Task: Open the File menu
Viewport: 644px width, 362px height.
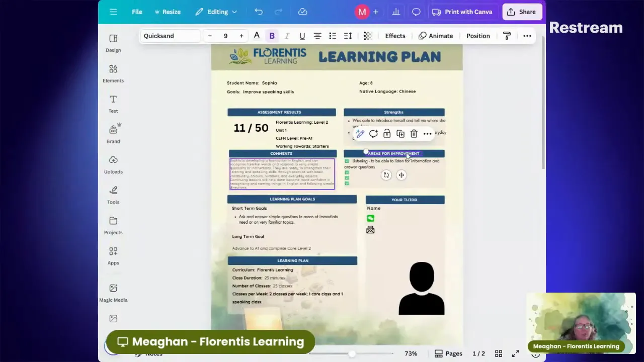Action: [x=137, y=12]
